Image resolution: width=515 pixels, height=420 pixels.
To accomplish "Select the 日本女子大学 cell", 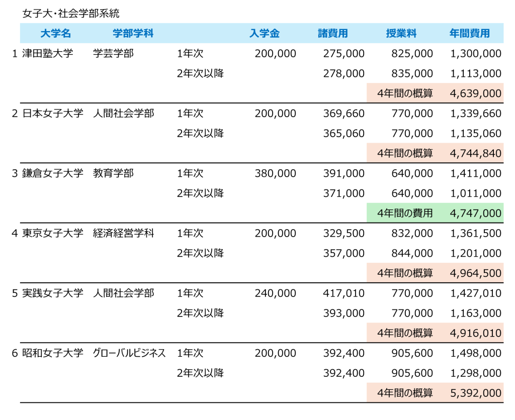I will pos(52,113).
